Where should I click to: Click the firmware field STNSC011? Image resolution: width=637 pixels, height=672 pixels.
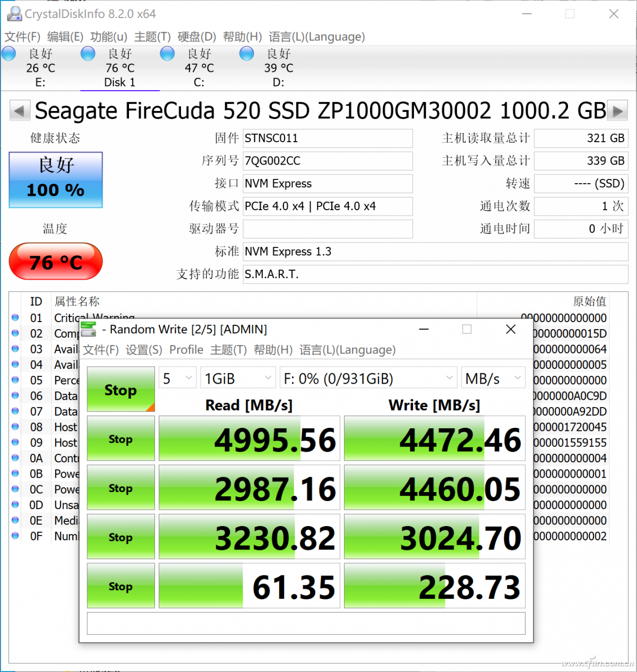(x=328, y=139)
